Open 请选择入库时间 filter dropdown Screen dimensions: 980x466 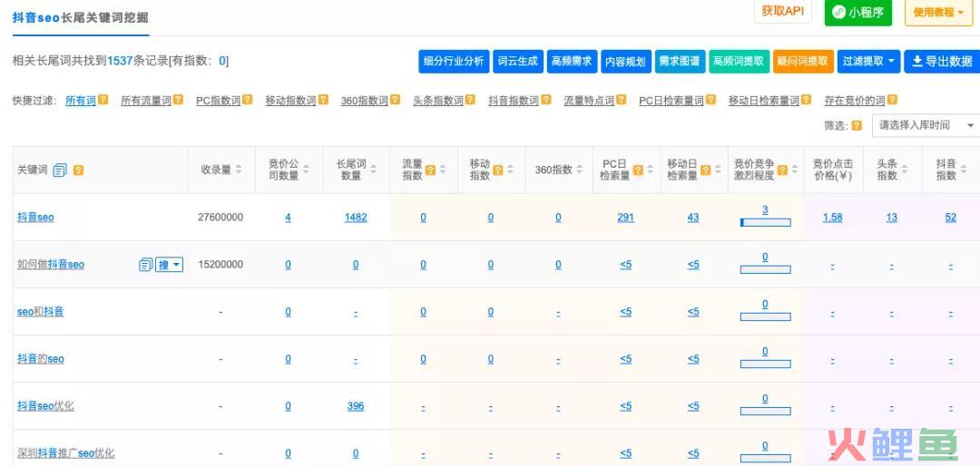click(x=926, y=125)
